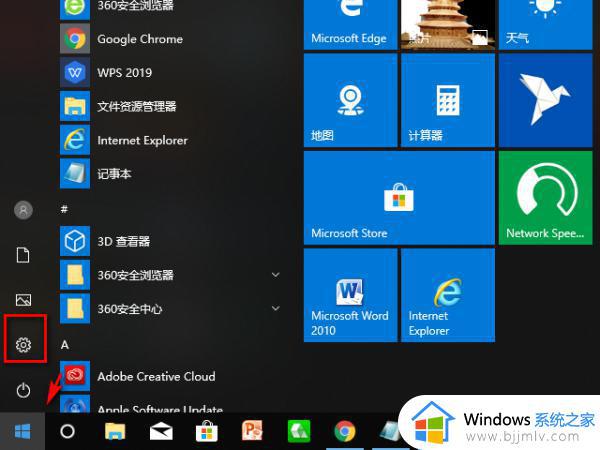Screen dimensions: 600x450
Task: Click the user account icon in sidebar
Action: click(x=23, y=210)
